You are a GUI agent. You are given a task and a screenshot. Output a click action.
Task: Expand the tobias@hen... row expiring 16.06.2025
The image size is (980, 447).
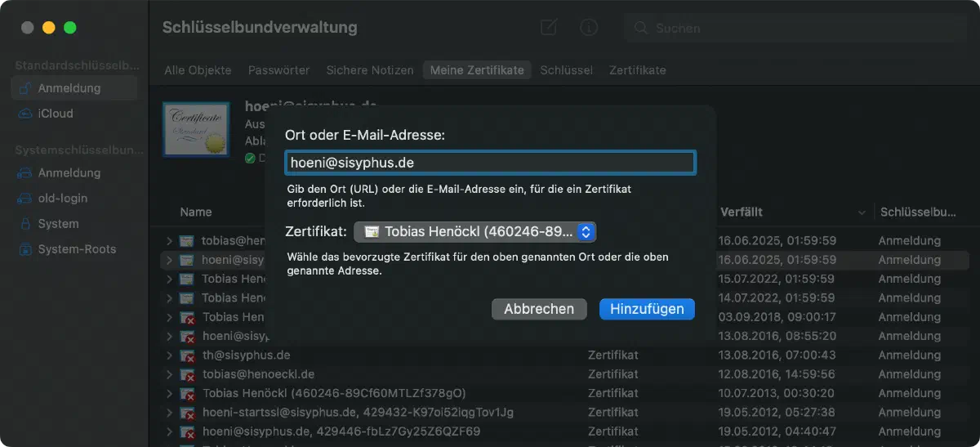click(x=169, y=241)
